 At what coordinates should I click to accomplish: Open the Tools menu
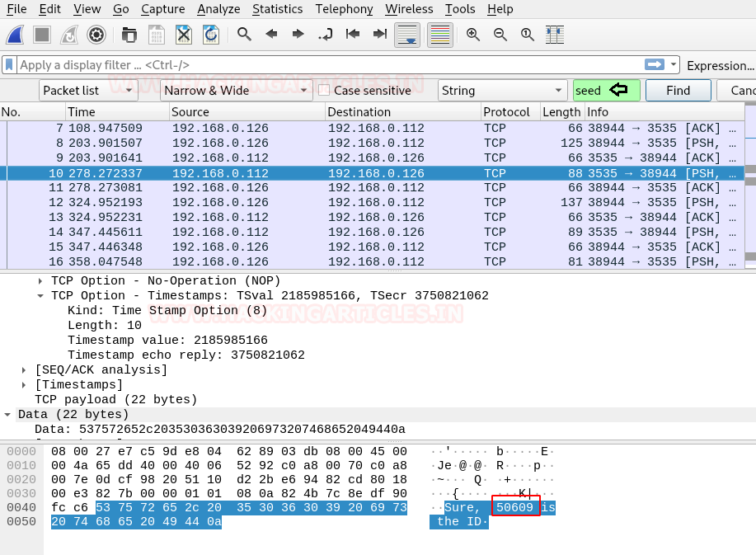pyautogui.click(x=460, y=9)
